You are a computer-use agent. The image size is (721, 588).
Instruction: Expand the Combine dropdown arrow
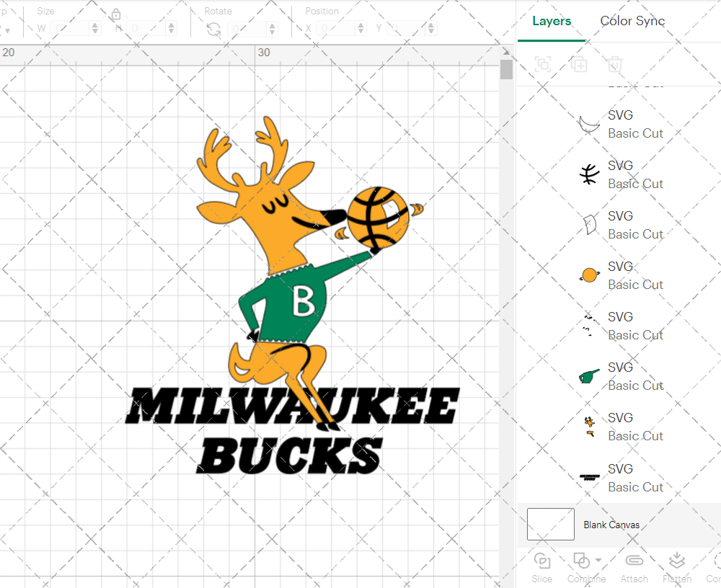pyautogui.click(x=598, y=560)
